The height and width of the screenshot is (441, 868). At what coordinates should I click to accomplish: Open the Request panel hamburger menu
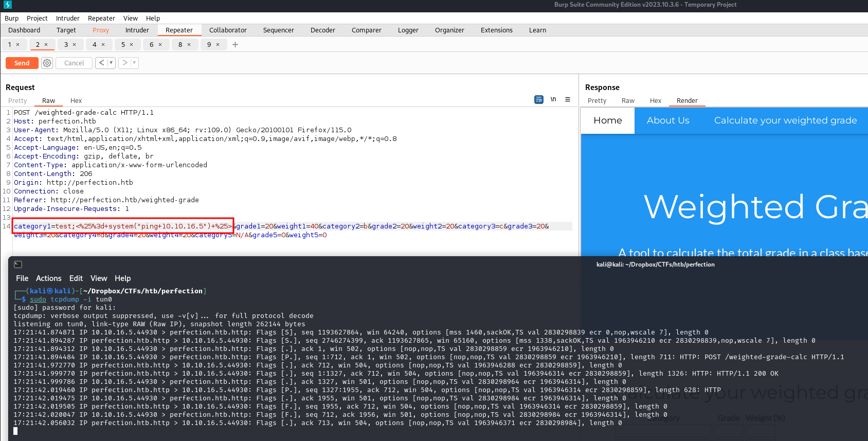(568, 99)
